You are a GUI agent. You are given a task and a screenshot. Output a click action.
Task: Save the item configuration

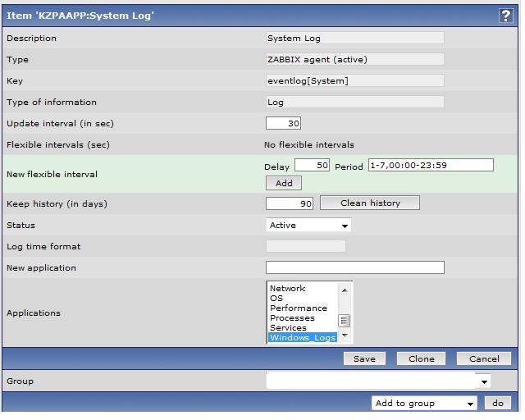364,358
